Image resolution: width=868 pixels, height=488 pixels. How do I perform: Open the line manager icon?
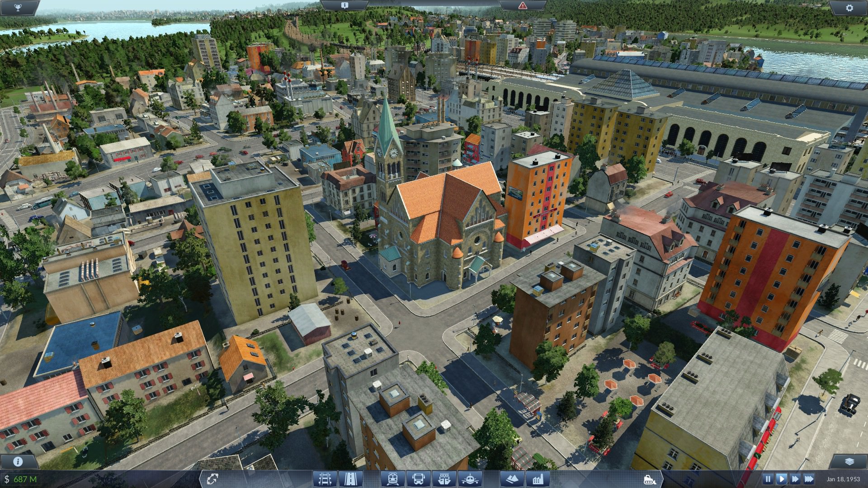pos(212,479)
